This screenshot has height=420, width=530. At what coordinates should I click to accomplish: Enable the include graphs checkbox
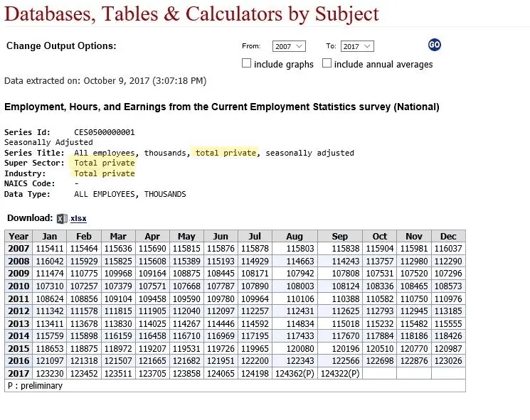pos(247,63)
